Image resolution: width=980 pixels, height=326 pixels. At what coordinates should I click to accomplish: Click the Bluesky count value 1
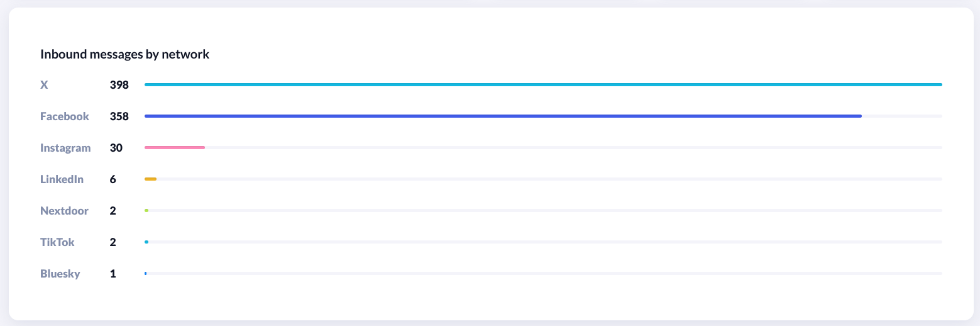click(x=113, y=274)
